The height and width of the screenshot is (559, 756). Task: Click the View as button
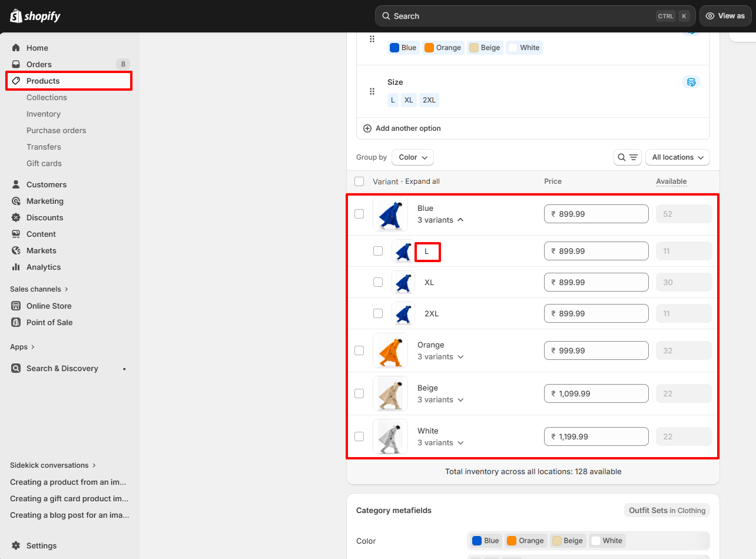pyautogui.click(x=725, y=16)
